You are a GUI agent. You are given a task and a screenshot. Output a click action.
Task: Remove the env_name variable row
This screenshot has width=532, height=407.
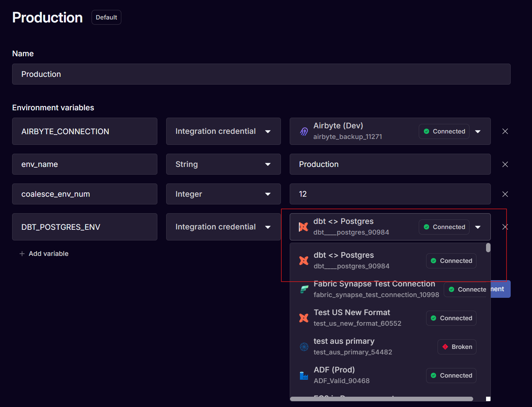click(505, 164)
